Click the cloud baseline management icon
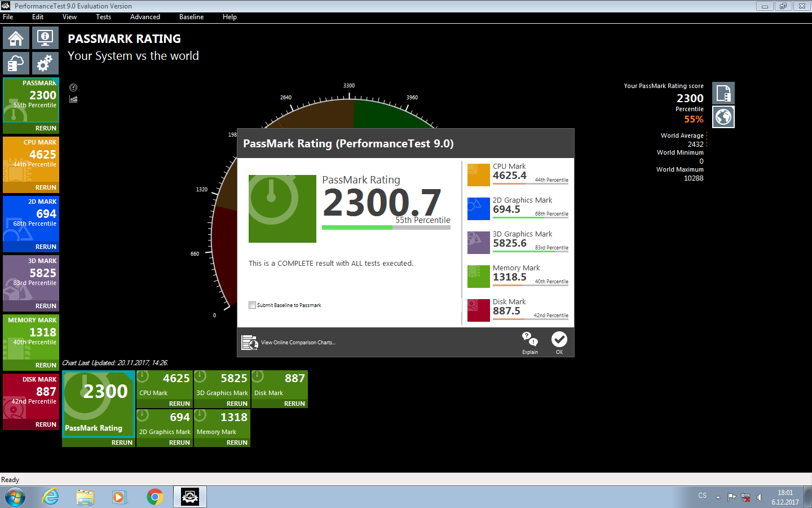 (x=16, y=63)
